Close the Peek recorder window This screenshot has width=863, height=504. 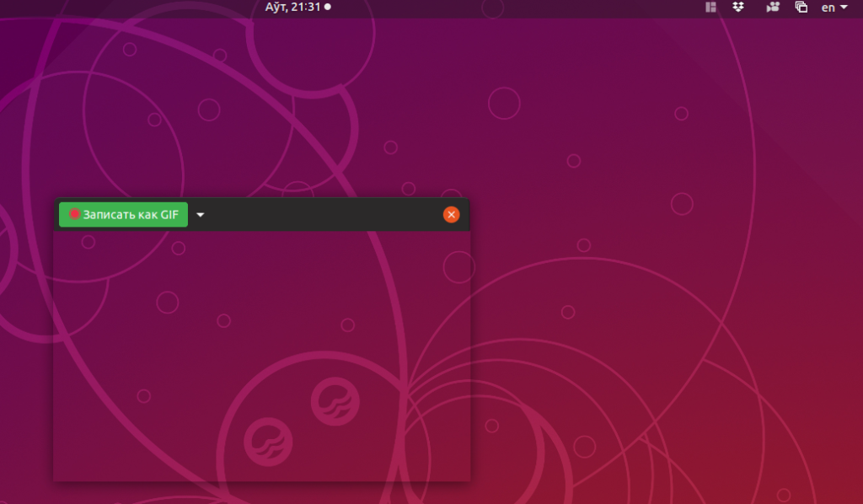[452, 215]
